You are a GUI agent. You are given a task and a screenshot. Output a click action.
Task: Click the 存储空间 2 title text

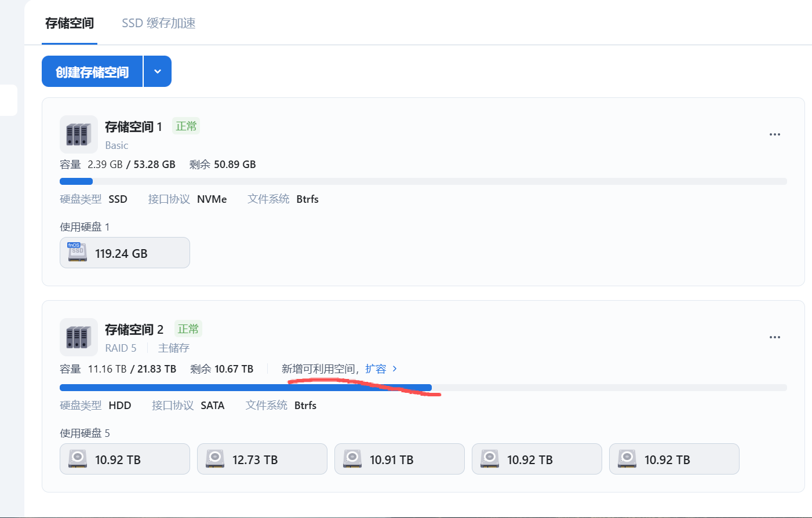pyautogui.click(x=134, y=330)
